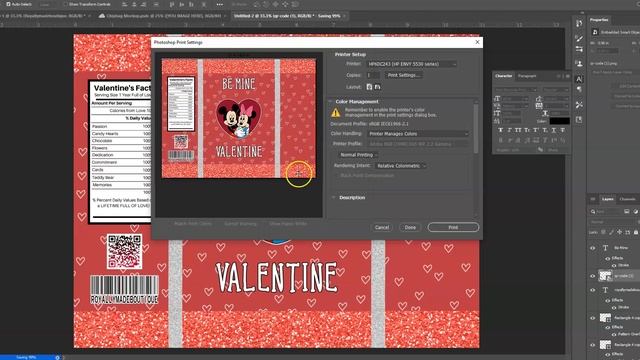Image resolution: width=640 pixels, height=360 pixels.
Task: Hide the royallymade text layer
Action: click(x=593, y=290)
